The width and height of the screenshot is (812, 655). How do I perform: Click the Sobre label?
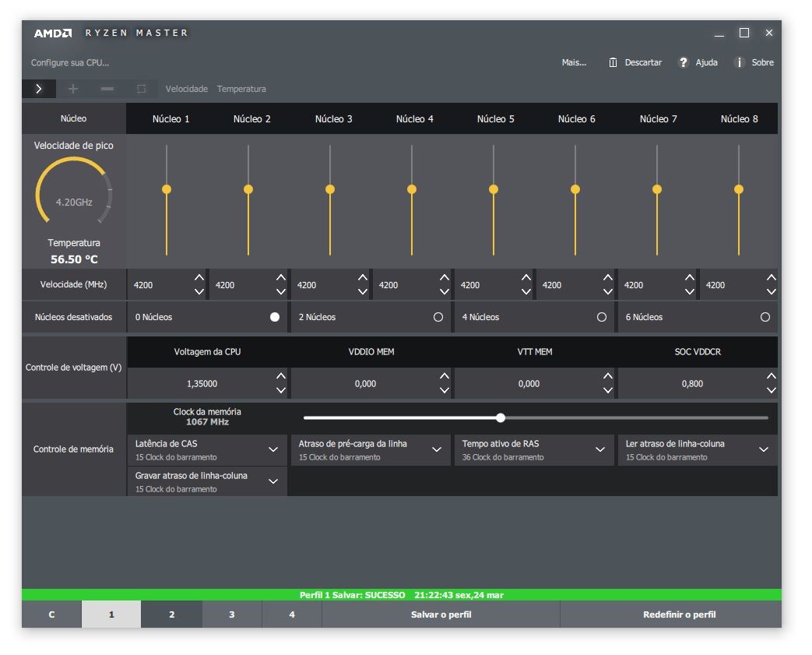(x=762, y=62)
